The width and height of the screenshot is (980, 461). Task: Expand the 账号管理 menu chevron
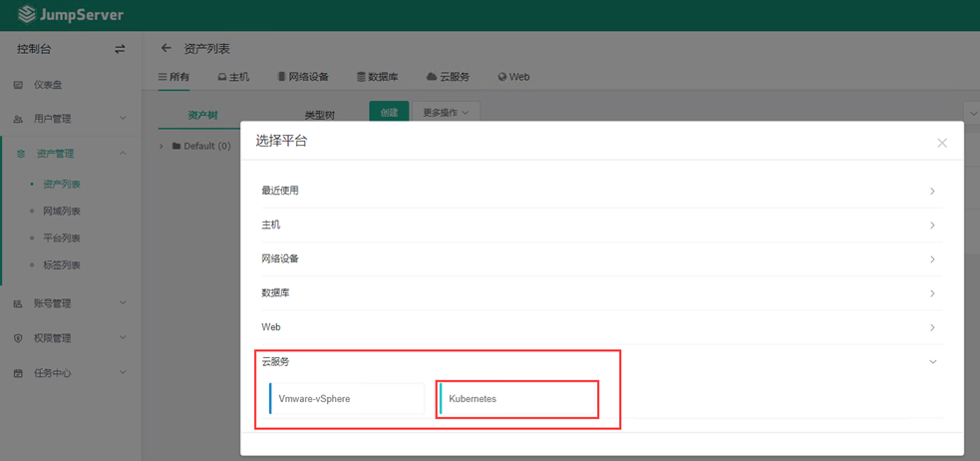(124, 302)
